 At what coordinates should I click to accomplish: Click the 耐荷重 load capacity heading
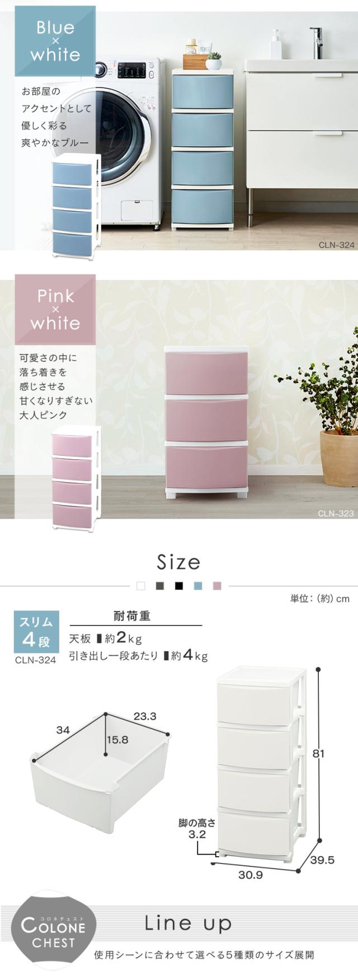[x=132, y=615]
